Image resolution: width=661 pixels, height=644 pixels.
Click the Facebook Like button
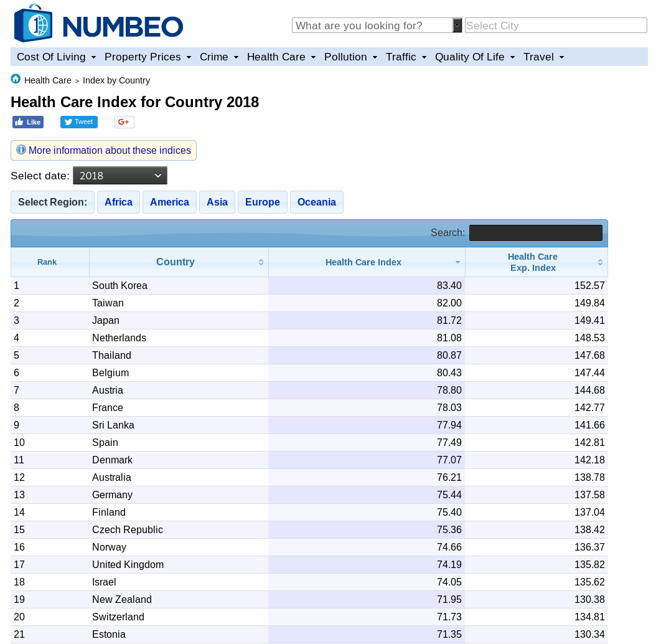[x=28, y=122]
